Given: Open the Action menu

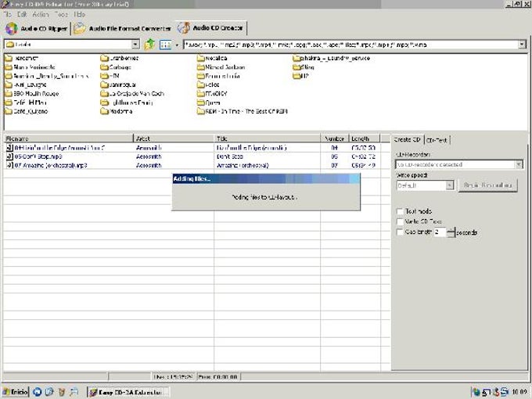Looking at the screenshot, I should point(41,14).
